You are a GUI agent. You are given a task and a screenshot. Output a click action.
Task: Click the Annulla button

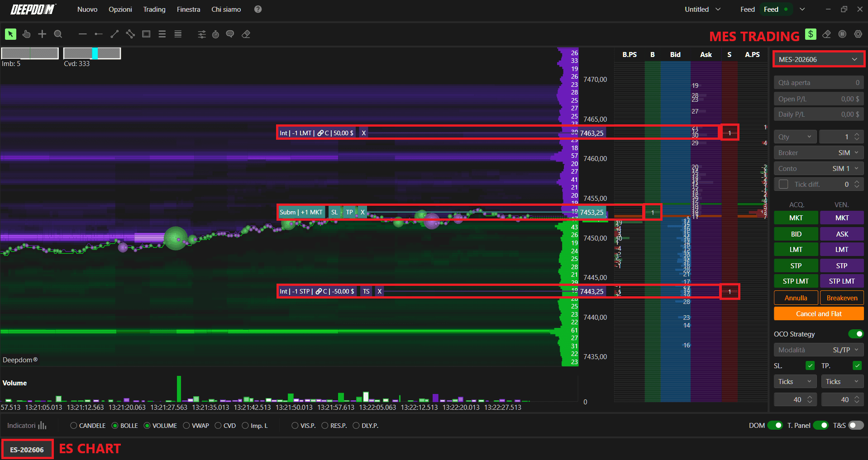click(x=796, y=298)
